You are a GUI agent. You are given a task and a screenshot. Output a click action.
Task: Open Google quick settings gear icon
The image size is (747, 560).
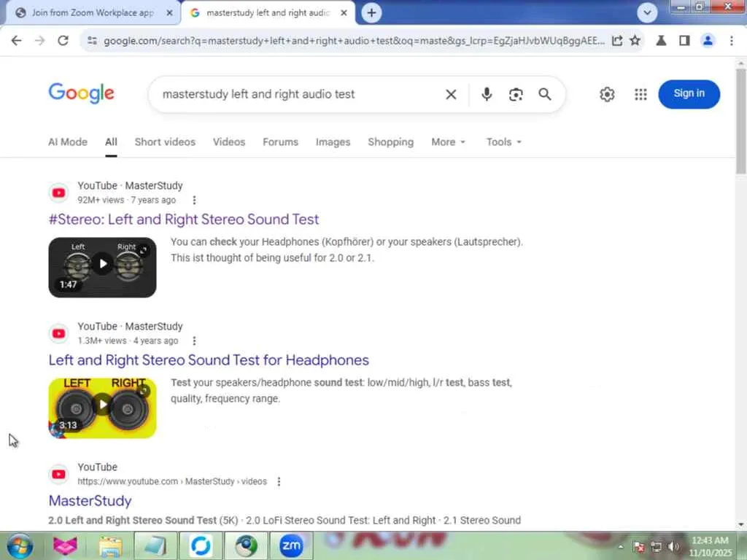(x=607, y=94)
